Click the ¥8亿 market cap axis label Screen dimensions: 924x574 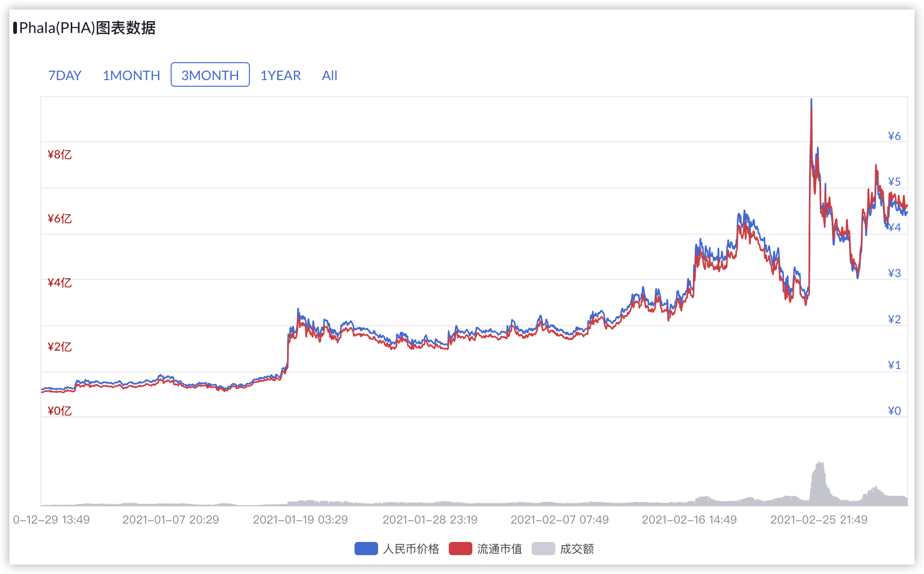tap(59, 155)
